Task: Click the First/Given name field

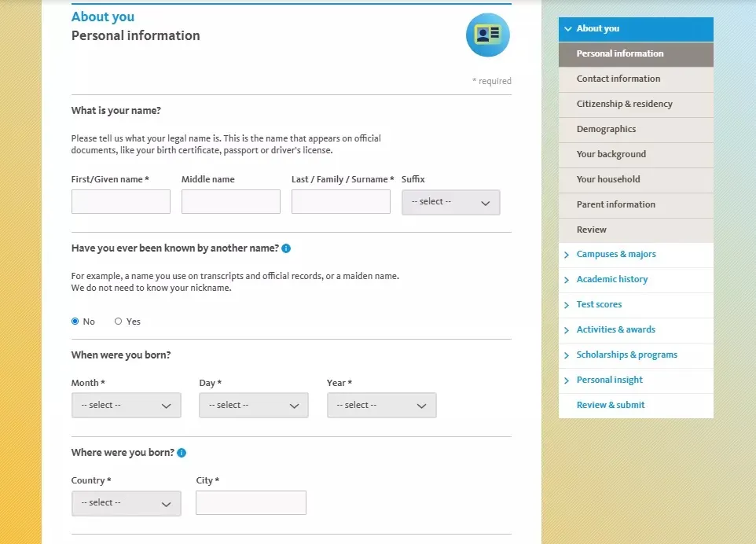Action: click(x=121, y=202)
